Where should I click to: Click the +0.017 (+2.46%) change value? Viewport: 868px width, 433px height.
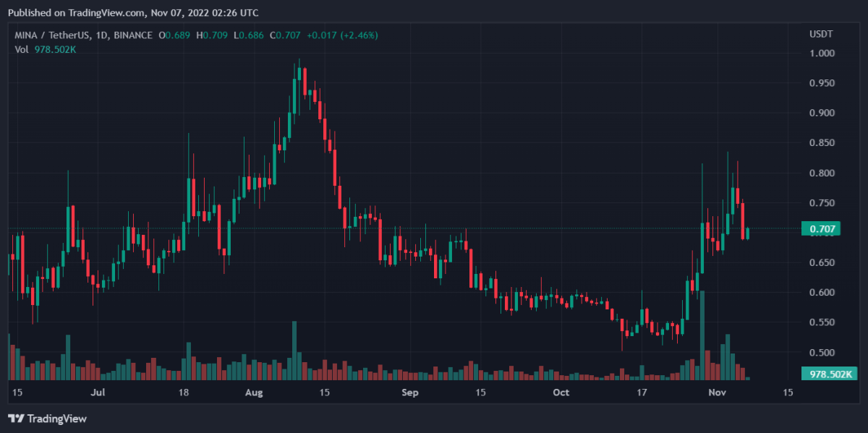[x=342, y=35]
